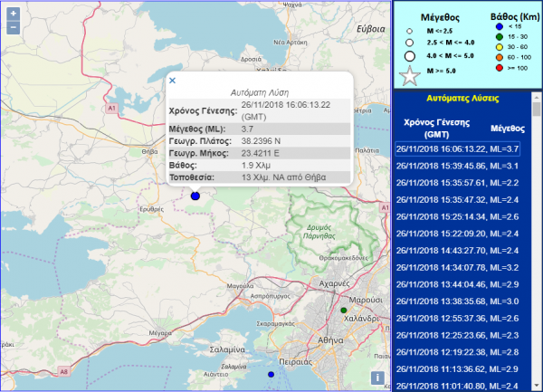Zoom in on the map

[x=13, y=14]
